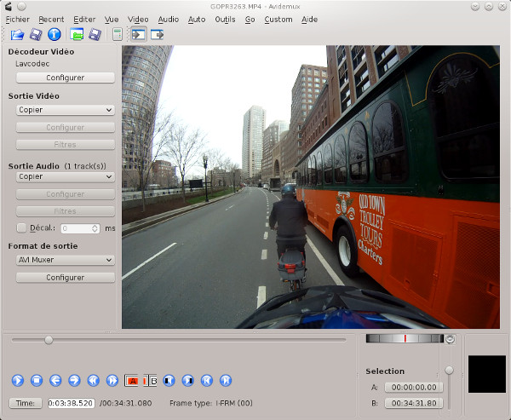Click the playback position slider handle

pyautogui.click(x=49, y=340)
